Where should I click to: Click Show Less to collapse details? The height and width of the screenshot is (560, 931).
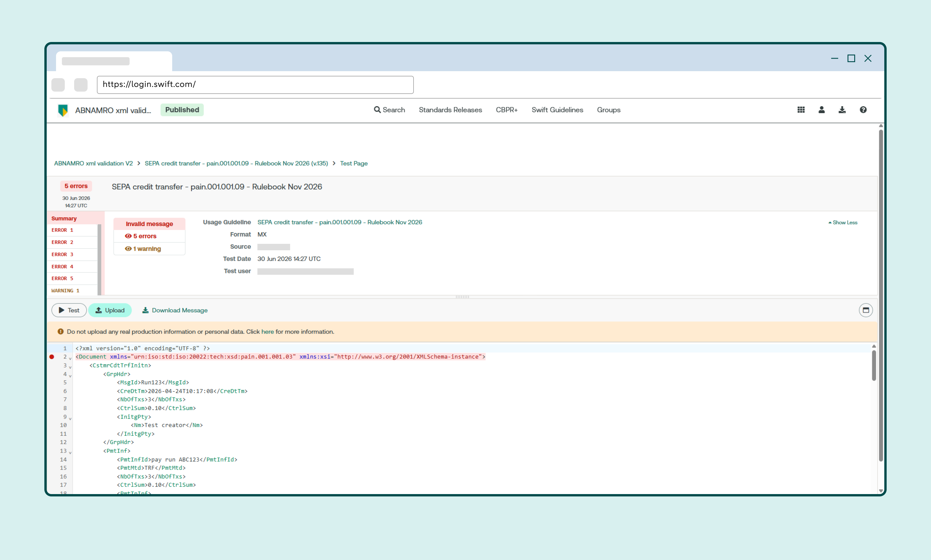coord(843,223)
